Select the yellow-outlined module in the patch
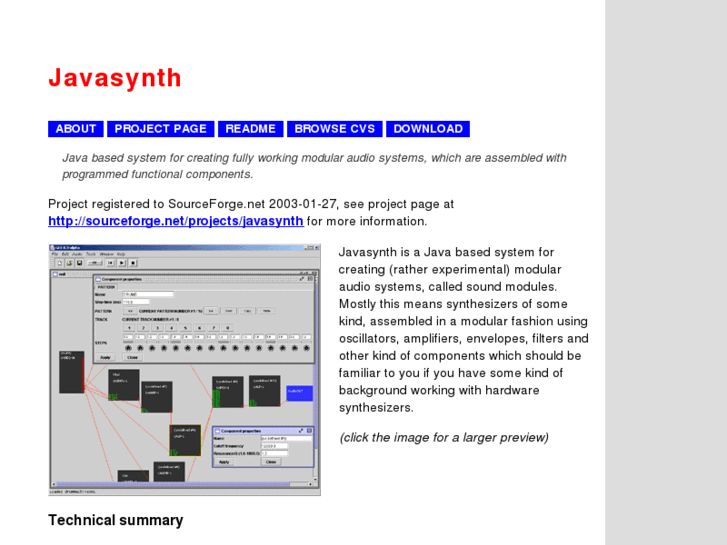 tap(185, 438)
